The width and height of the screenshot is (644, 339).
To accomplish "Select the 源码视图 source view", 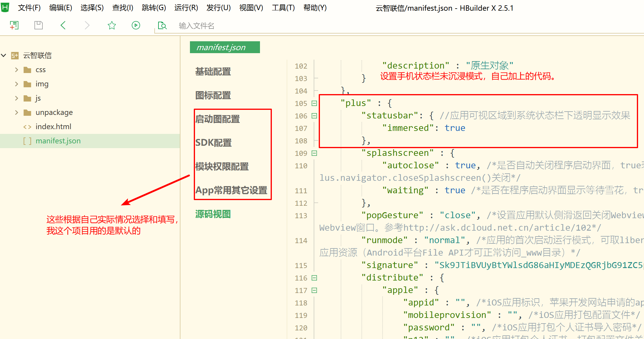I will (x=213, y=214).
